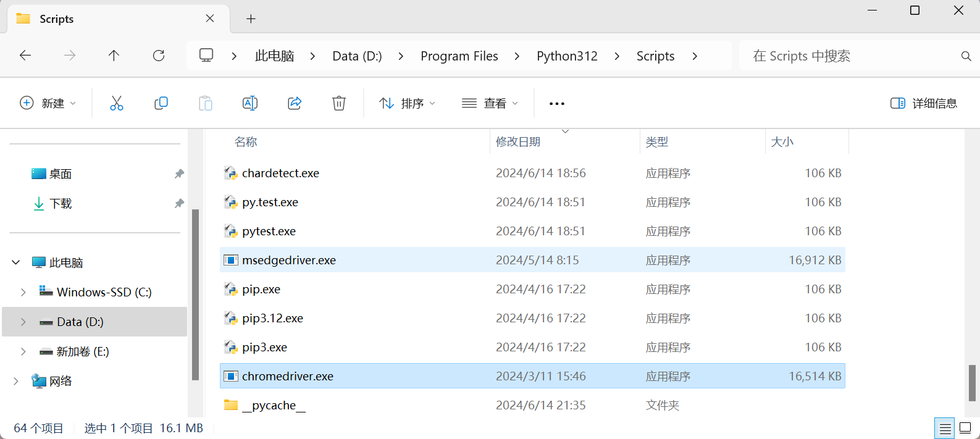Open chevron after Scripts in address bar

coord(695,56)
